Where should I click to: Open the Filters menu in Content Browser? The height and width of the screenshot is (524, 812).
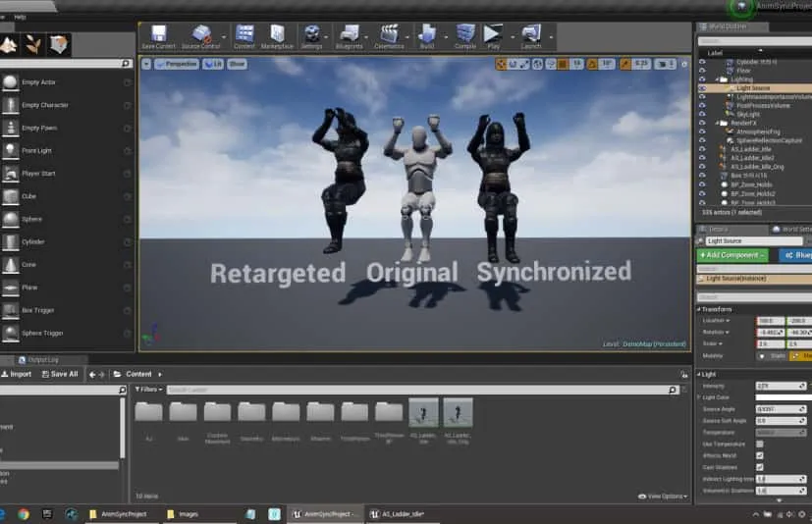pyautogui.click(x=148, y=390)
